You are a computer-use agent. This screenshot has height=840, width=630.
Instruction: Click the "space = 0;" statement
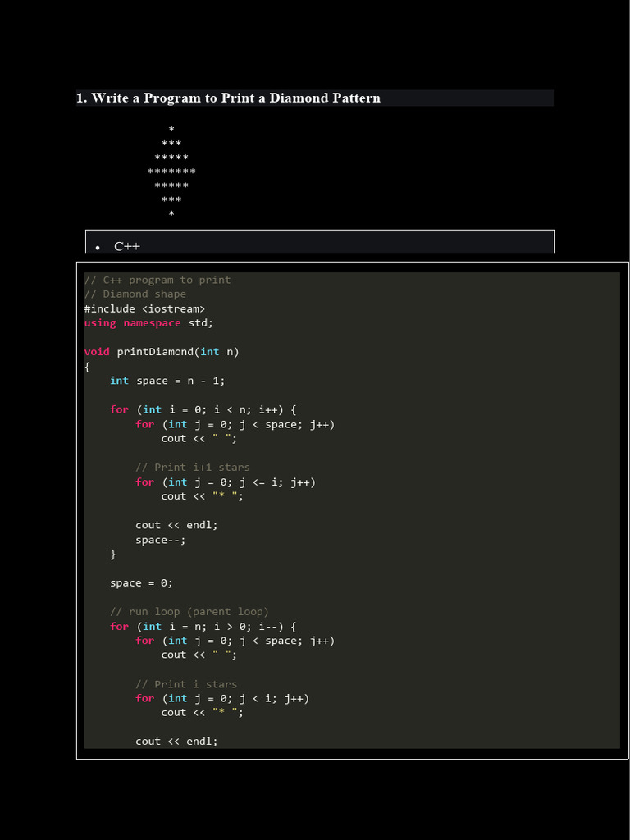(141, 583)
